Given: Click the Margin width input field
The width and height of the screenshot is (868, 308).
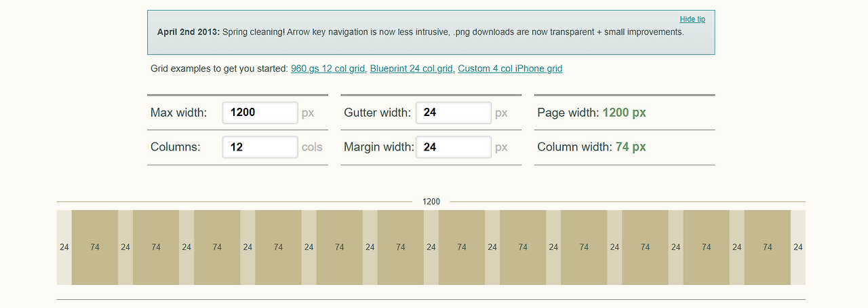Looking at the screenshot, I should [x=453, y=147].
